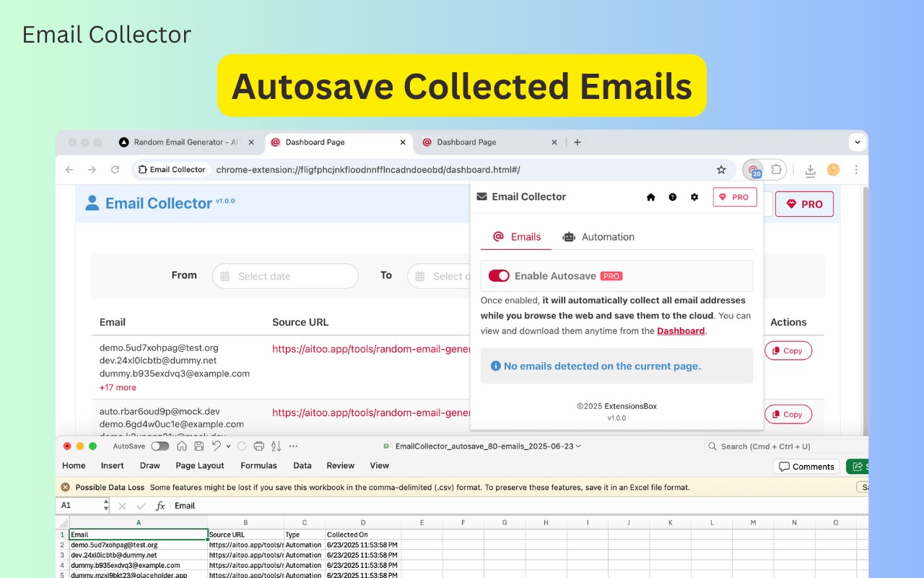Select Excel column B header
This screenshot has height=578, width=924.
pos(245,522)
